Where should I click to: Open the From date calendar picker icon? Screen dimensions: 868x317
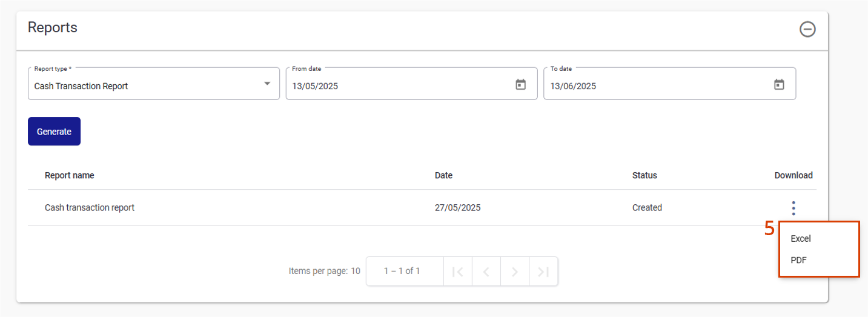click(520, 85)
